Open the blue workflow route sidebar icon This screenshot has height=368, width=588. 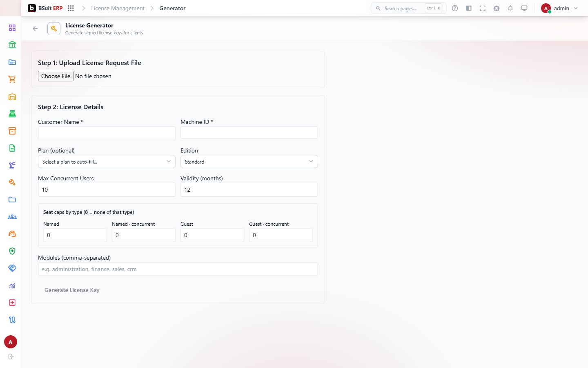point(12,320)
